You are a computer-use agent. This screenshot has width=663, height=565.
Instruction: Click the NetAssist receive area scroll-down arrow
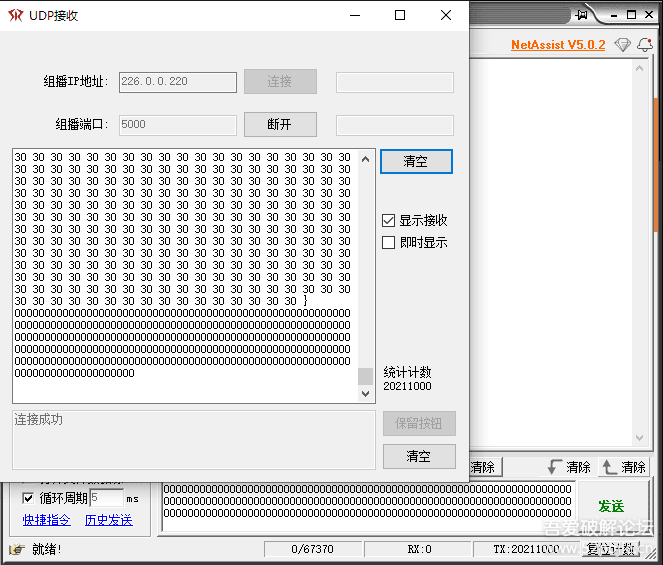point(639,438)
